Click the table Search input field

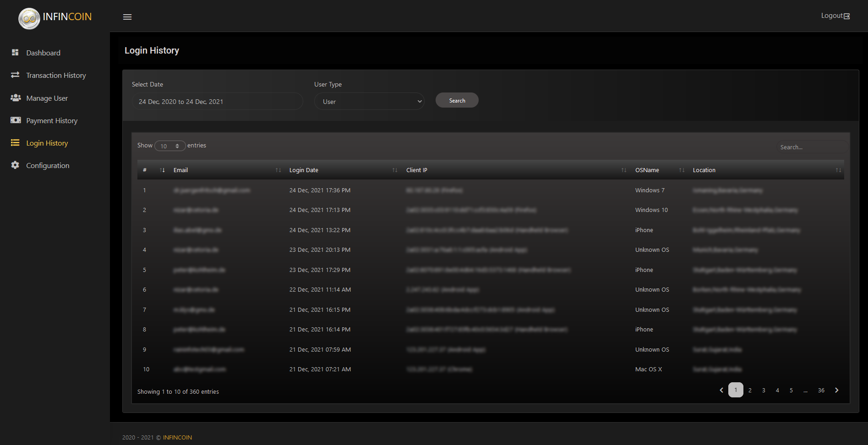click(x=811, y=147)
